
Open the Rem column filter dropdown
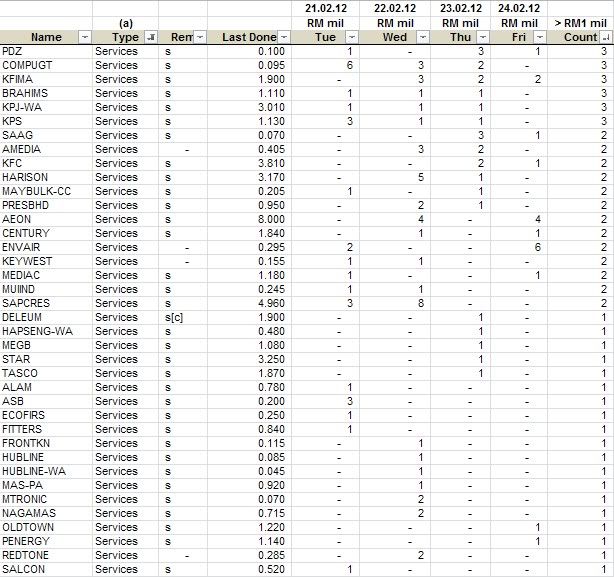click(x=200, y=37)
